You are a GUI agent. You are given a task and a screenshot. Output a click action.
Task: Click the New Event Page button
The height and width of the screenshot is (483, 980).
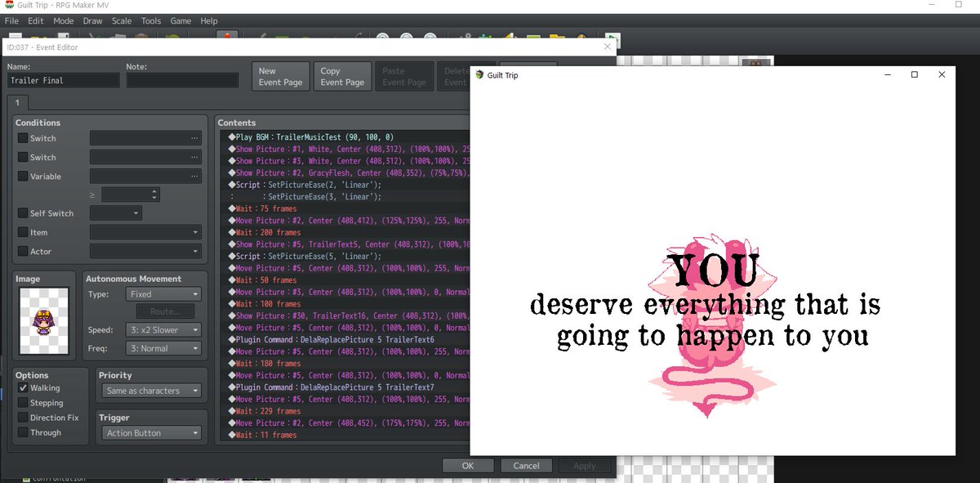click(x=280, y=77)
